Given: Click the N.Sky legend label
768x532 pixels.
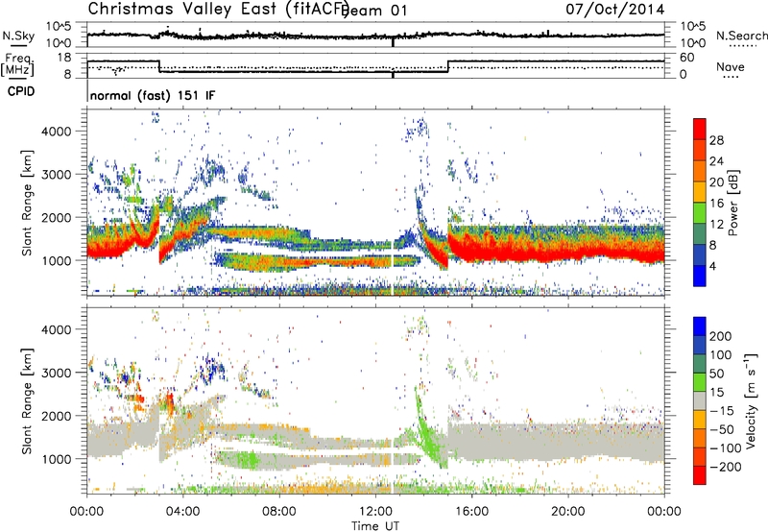Looking at the screenshot, I should pos(18,36).
